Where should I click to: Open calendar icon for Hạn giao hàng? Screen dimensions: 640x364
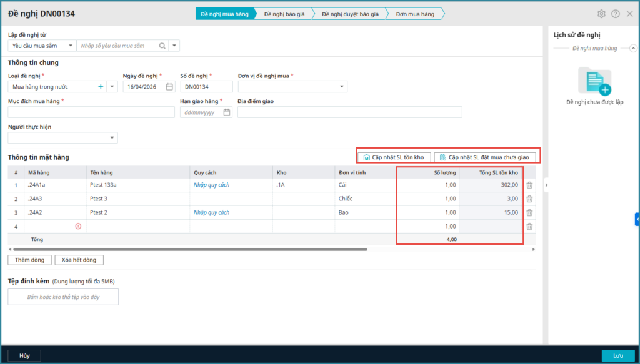click(226, 112)
